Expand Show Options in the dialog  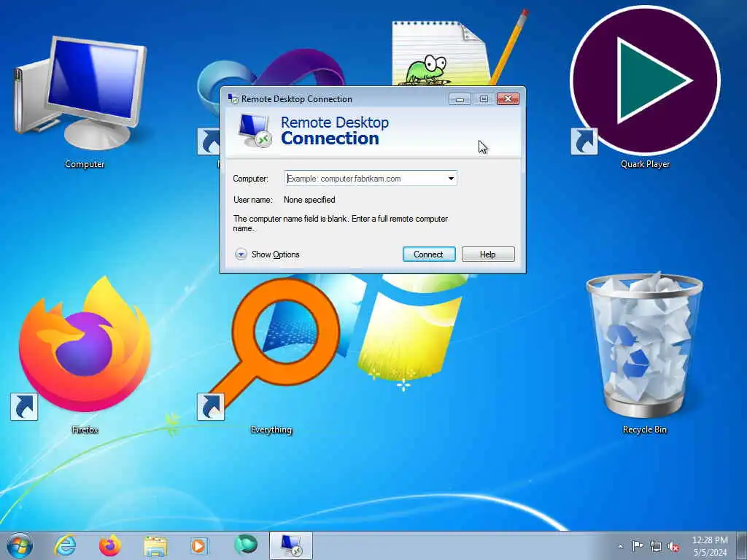pos(268,254)
